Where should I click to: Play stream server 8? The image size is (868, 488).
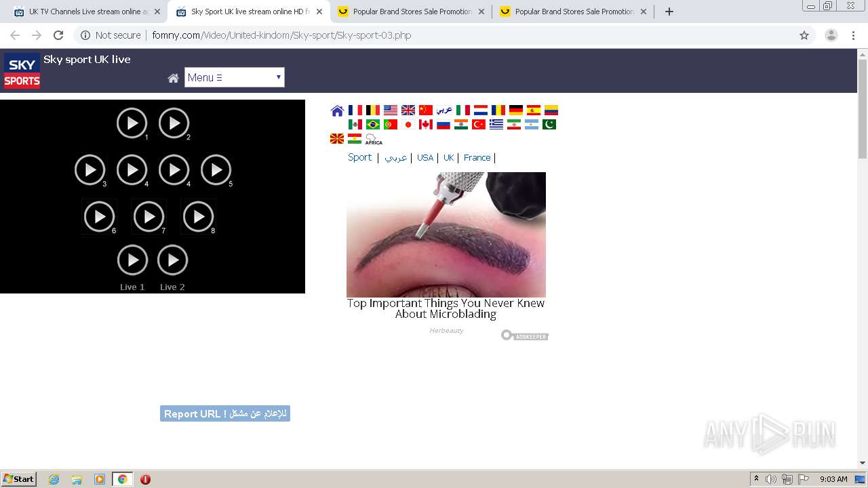pyautogui.click(x=199, y=217)
